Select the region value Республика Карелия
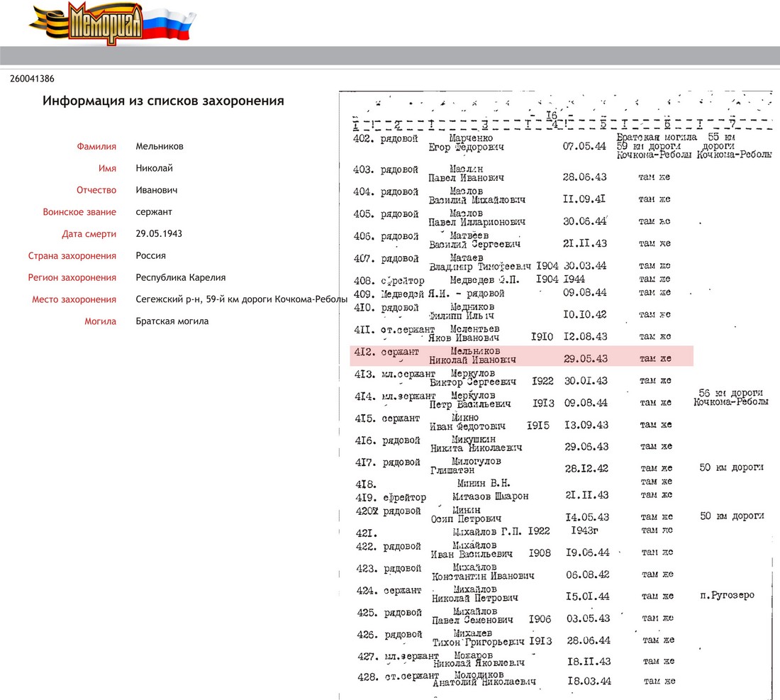Image resolution: width=780 pixels, height=700 pixels. [x=181, y=277]
